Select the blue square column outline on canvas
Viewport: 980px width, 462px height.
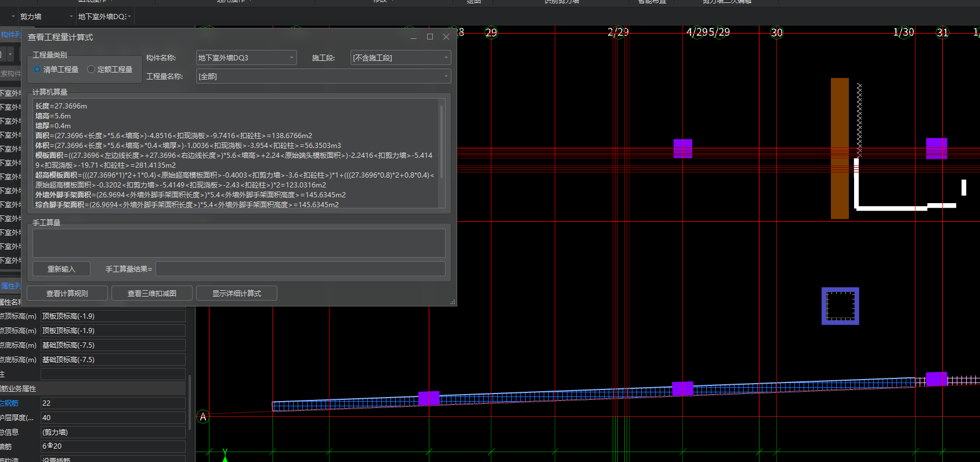pos(840,306)
